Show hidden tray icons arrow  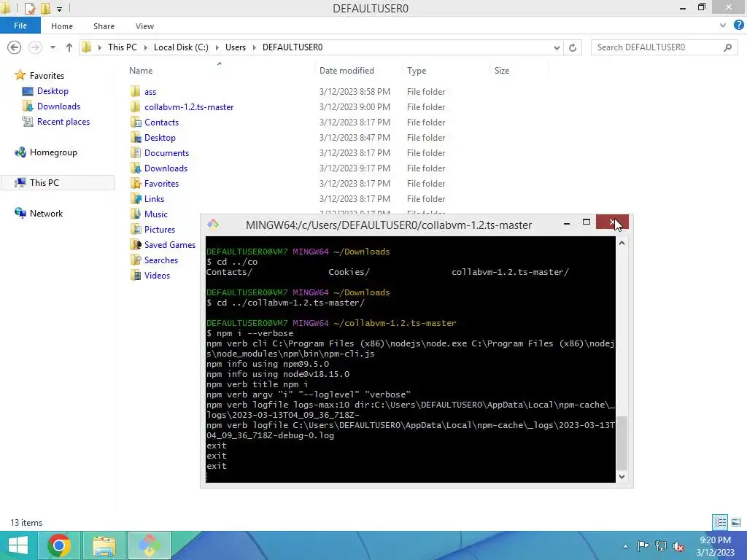pyautogui.click(x=625, y=546)
